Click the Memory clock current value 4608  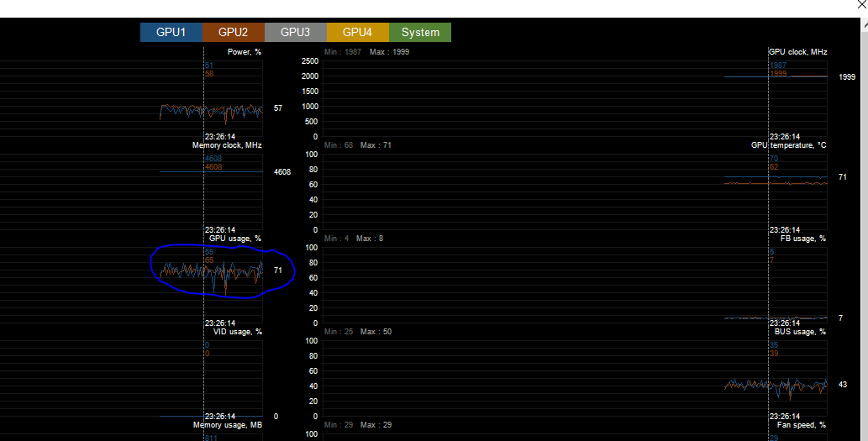pos(282,172)
